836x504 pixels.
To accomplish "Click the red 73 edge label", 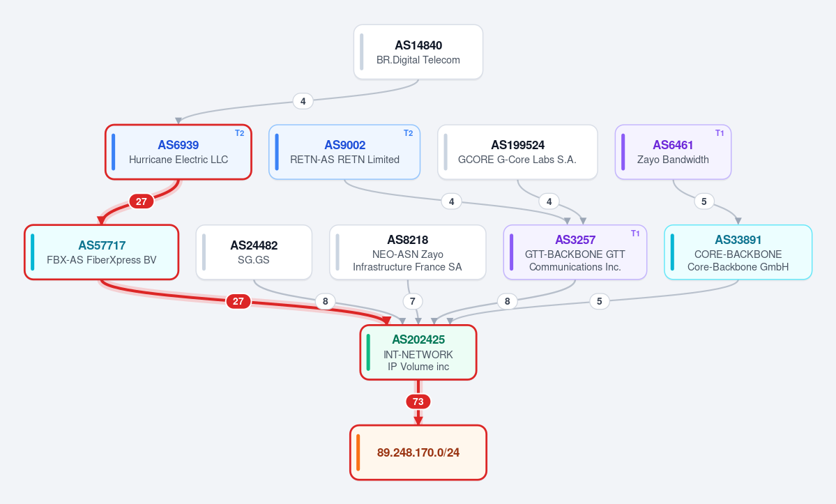I will coord(418,402).
